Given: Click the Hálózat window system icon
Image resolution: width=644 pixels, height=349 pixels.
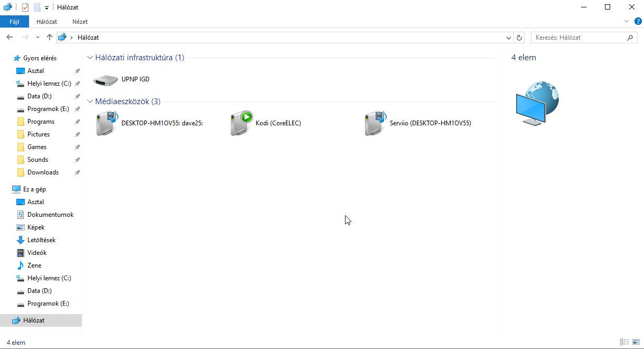Looking at the screenshot, I should point(7,7).
